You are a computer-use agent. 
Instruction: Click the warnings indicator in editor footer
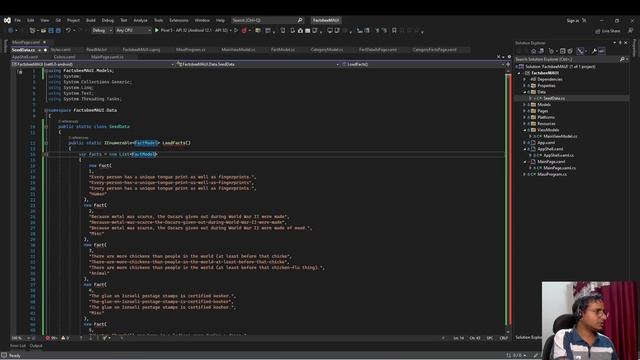(x=65, y=338)
